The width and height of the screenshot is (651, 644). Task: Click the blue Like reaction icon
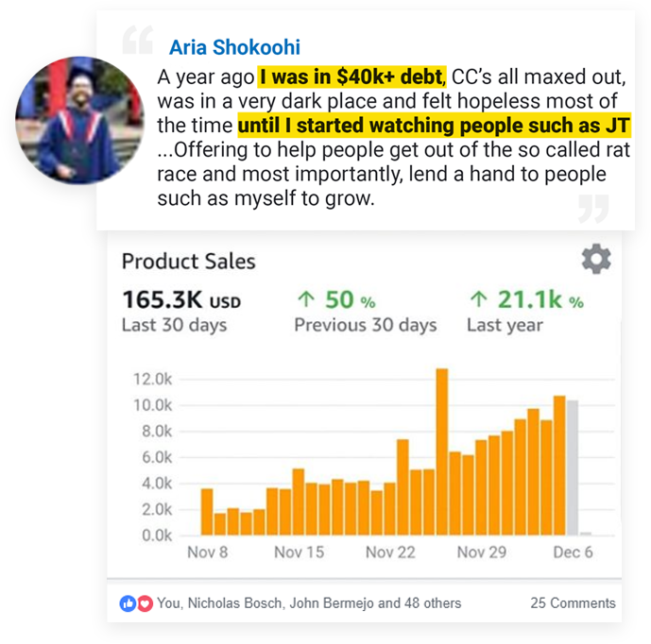(x=128, y=602)
